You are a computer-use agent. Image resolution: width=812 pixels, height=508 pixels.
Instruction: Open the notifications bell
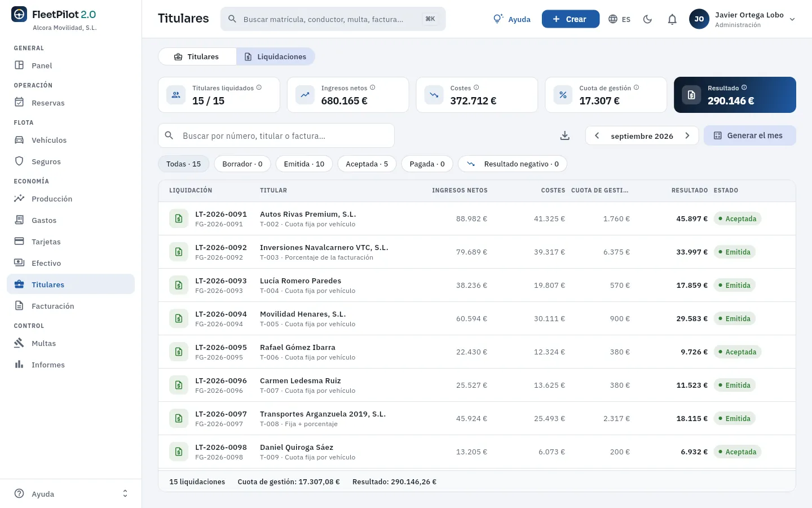[x=672, y=19]
